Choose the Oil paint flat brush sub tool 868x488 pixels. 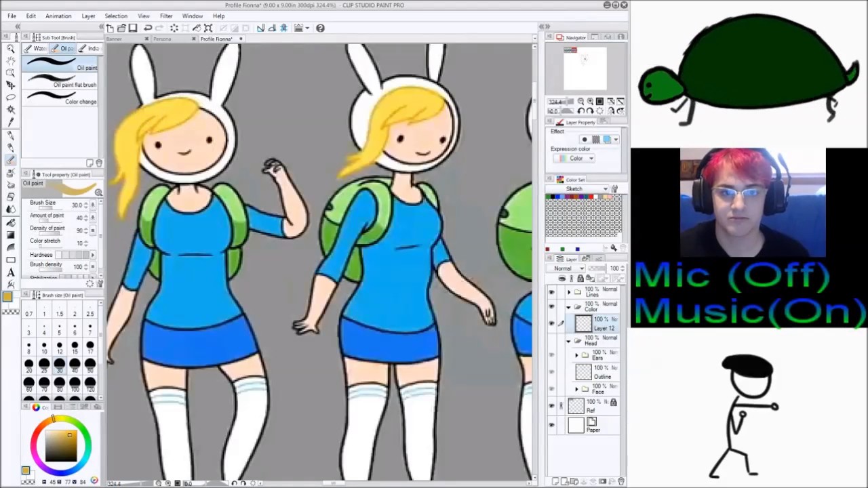pyautogui.click(x=60, y=81)
